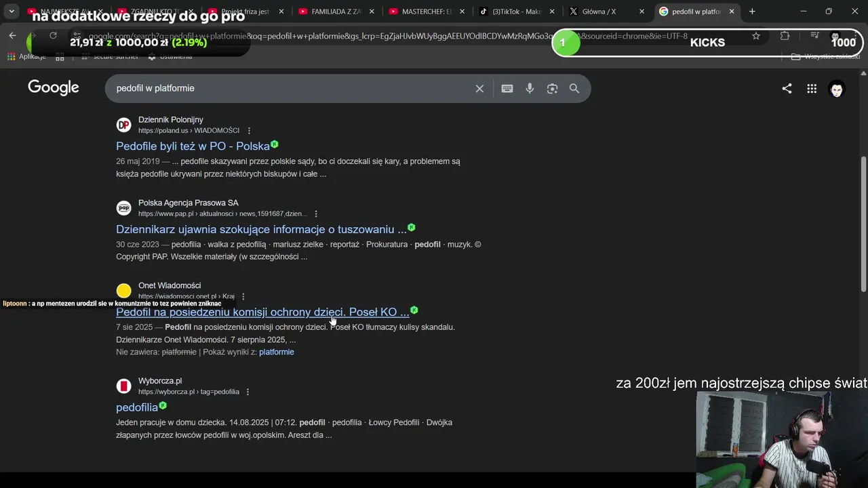Search by image with Google Lens
Image resolution: width=868 pixels, height=488 pixels.
pos(552,88)
